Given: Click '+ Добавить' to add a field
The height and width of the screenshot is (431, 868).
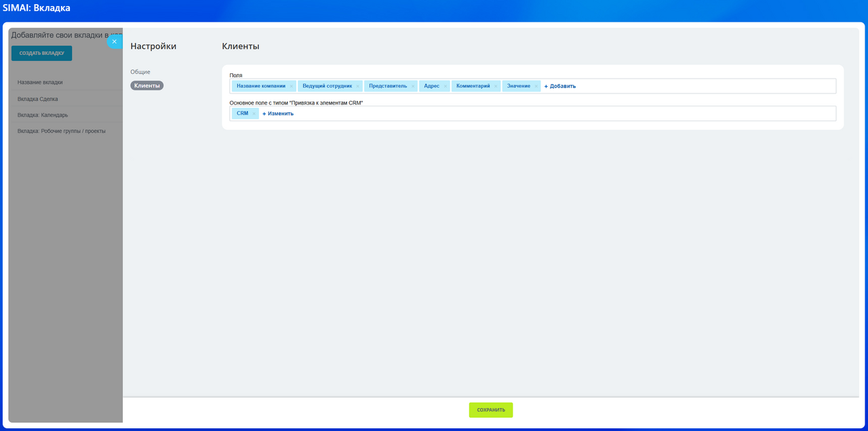Looking at the screenshot, I should (560, 86).
